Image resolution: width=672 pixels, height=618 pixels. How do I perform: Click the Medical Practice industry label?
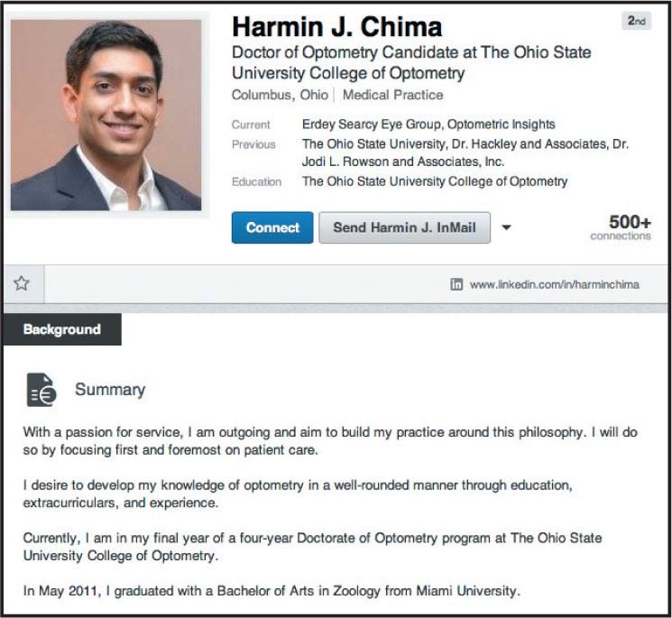(x=393, y=95)
